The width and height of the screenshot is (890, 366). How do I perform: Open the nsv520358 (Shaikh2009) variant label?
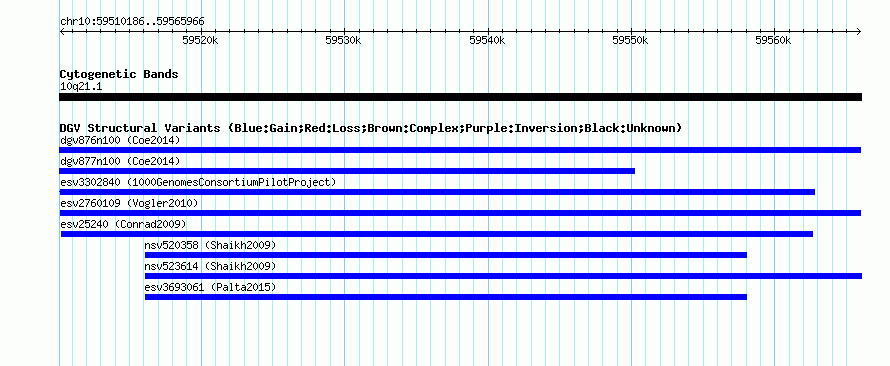[x=210, y=245]
